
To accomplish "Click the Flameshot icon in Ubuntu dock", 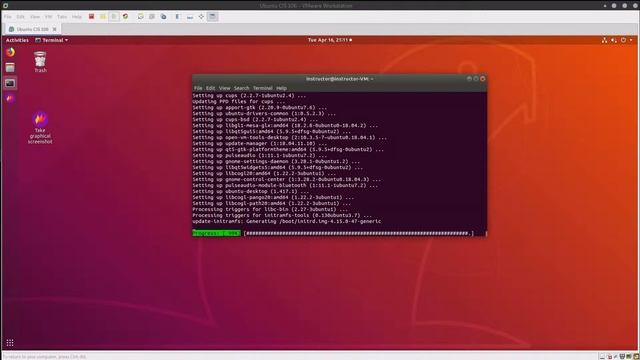I will (x=10, y=99).
